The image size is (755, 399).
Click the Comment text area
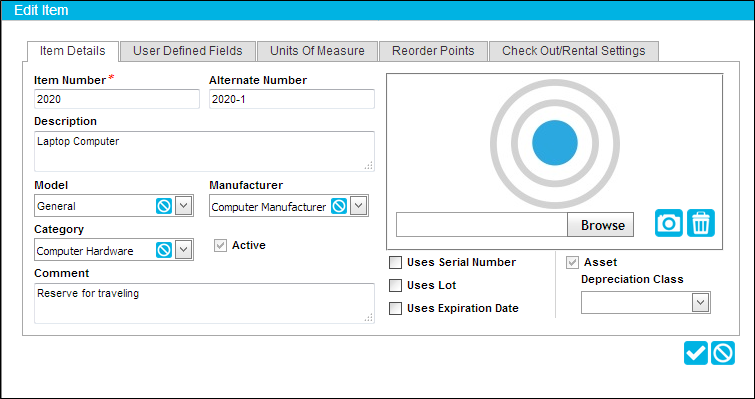pos(204,304)
